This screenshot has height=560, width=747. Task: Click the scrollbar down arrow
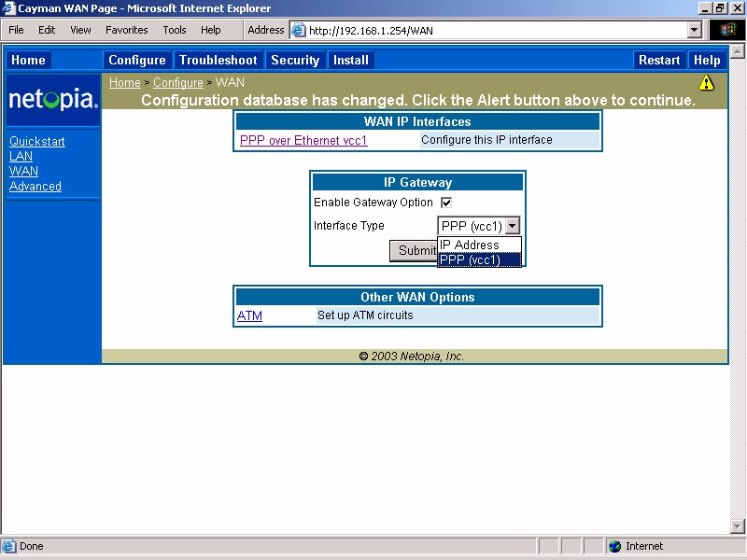(x=738, y=526)
